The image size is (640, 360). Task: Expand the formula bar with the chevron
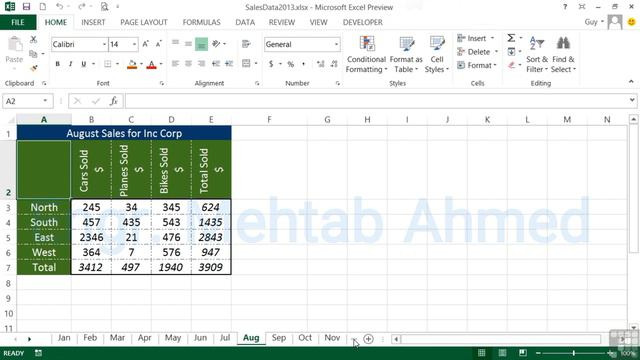[x=632, y=100]
